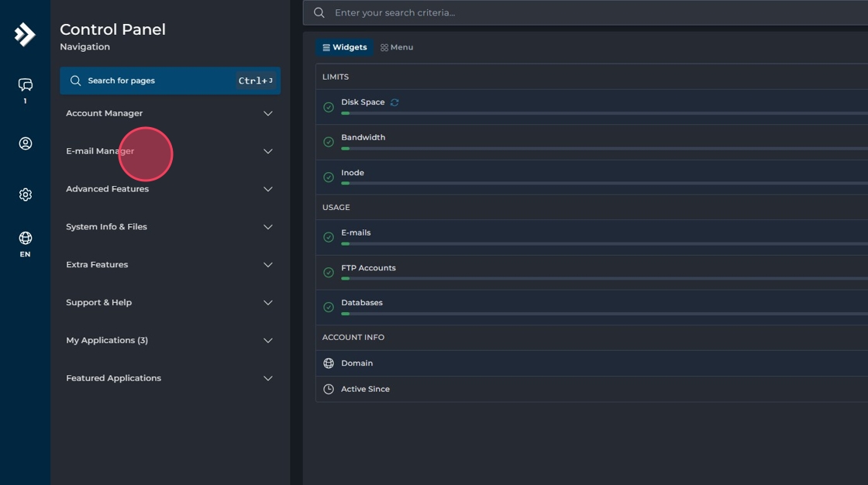Click the Bandwidth usage progress bar
The image size is (868, 485).
[x=604, y=148]
